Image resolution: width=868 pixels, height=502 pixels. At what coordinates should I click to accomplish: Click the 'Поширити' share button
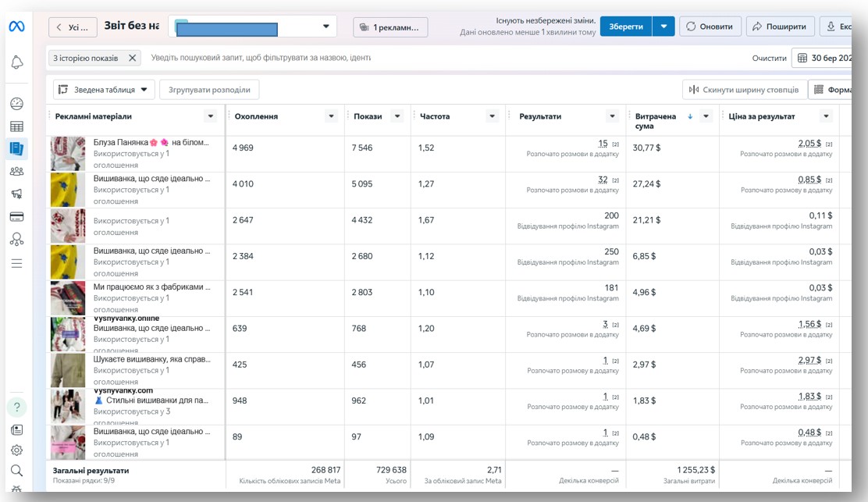pyautogui.click(x=781, y=27)
